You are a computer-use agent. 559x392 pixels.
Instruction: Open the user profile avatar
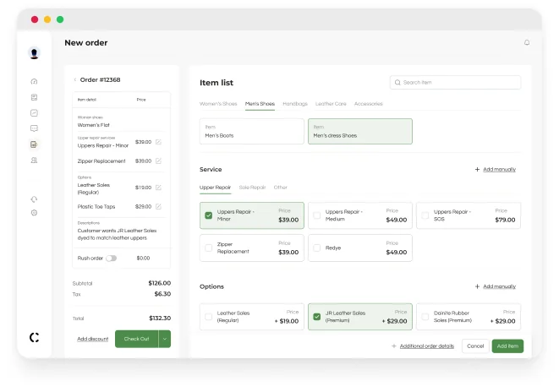34,53
